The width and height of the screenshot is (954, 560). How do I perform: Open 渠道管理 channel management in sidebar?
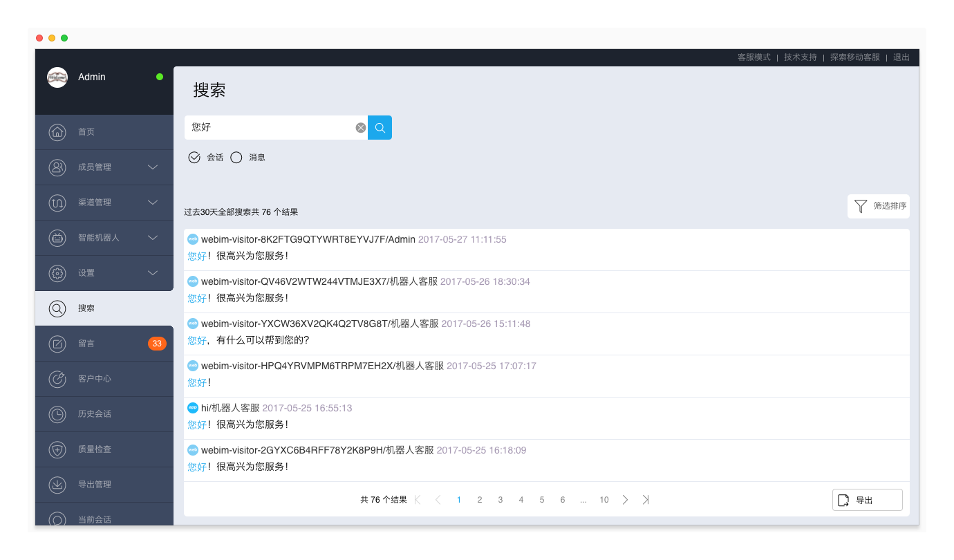[57, 203]
